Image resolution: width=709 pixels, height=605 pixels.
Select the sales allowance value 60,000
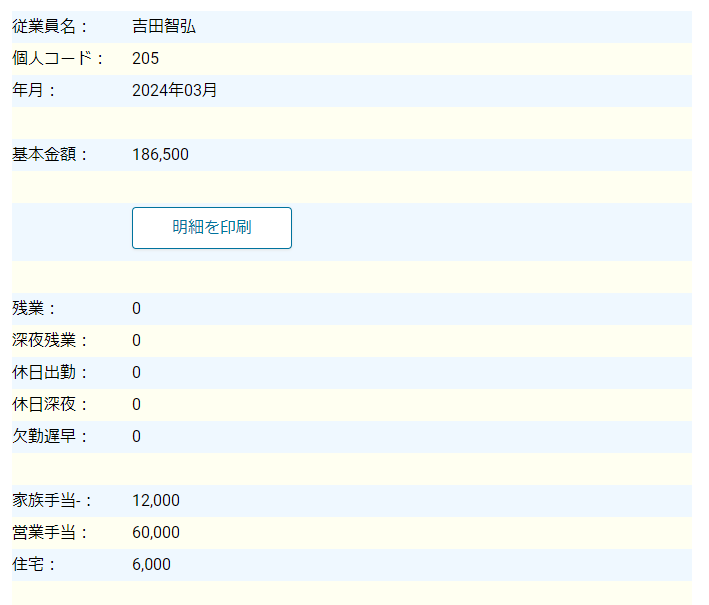pos(156,533)
